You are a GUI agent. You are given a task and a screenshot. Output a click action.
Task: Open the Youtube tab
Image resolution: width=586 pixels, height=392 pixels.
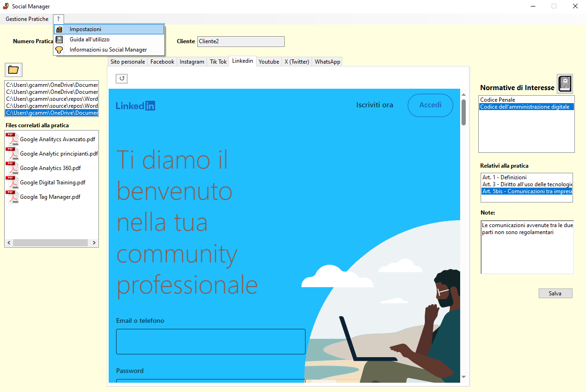pos(269,62)
